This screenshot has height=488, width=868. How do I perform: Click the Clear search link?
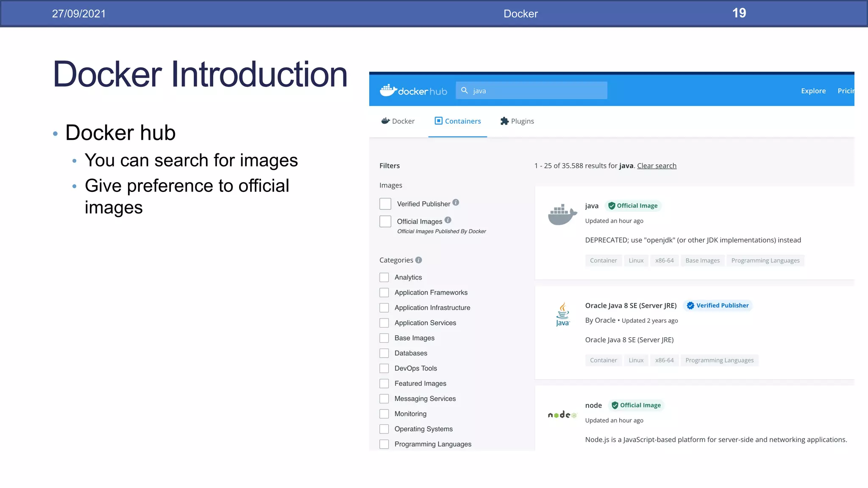(x=657, y=166)
